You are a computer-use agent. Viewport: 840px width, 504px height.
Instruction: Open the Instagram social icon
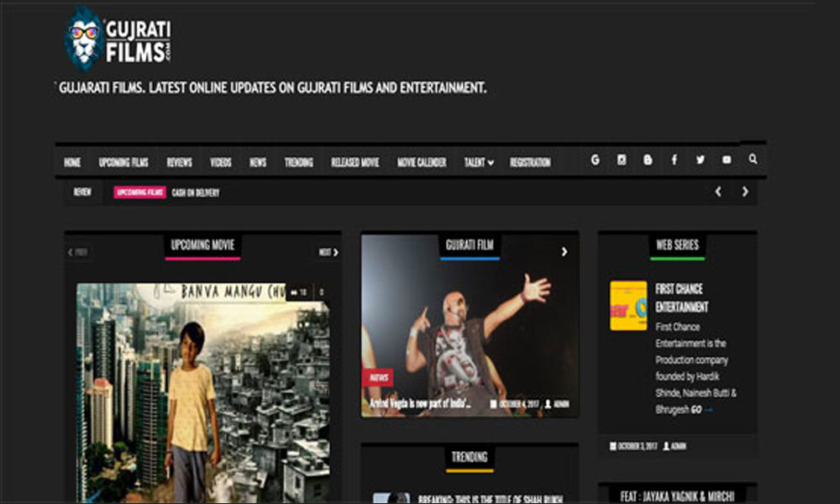(x=622, y=160)
